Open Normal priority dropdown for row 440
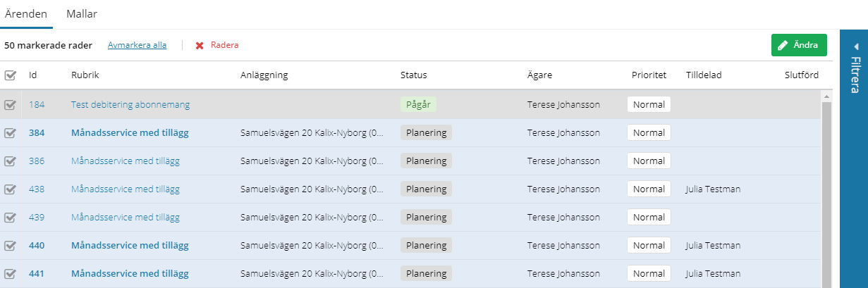 tap(649, 245)
